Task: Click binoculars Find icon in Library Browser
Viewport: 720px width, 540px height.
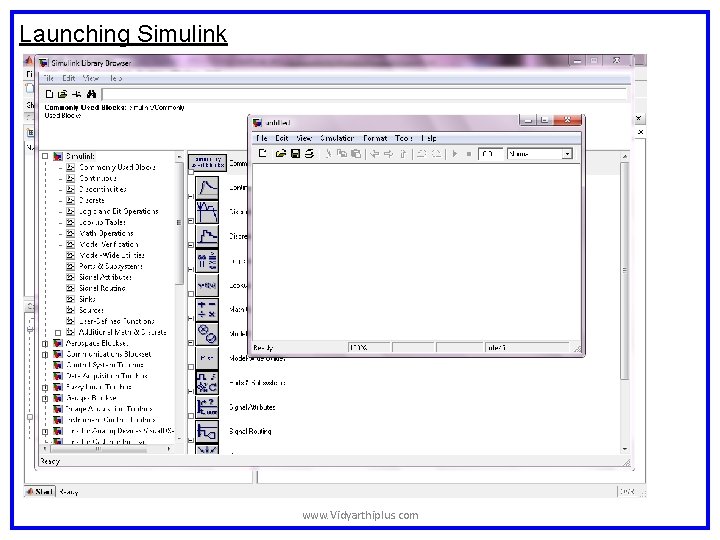Action: point(91,94)
